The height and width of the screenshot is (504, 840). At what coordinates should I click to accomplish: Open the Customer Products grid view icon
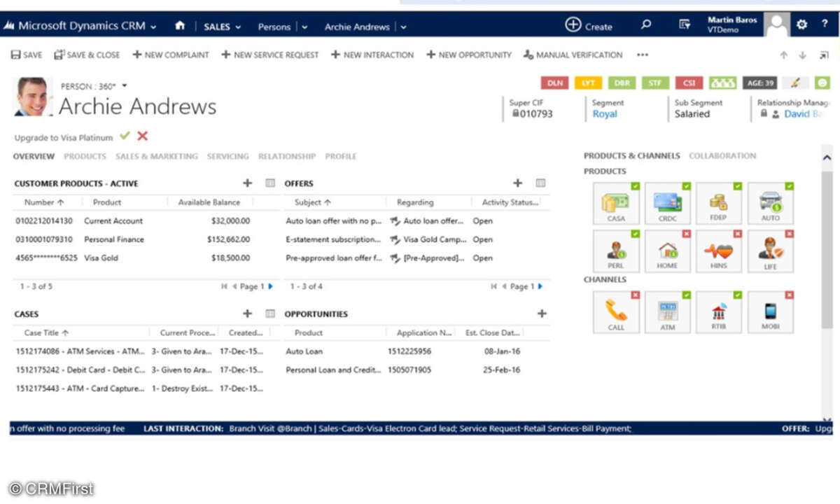tap(270, 183)
